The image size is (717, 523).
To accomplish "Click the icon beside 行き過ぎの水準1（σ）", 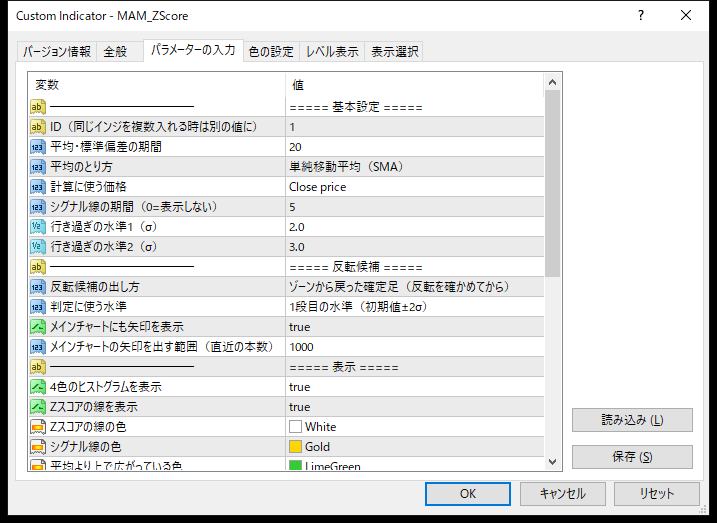I will 38,227.
